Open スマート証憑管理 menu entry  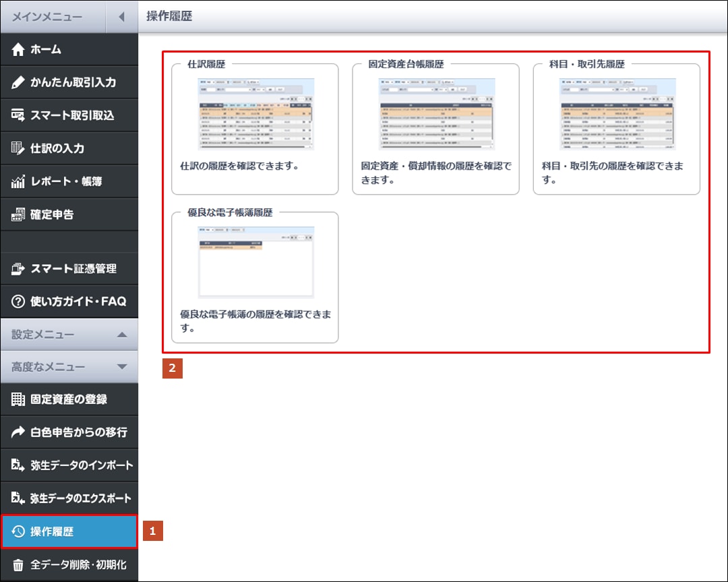coord(69,269)
